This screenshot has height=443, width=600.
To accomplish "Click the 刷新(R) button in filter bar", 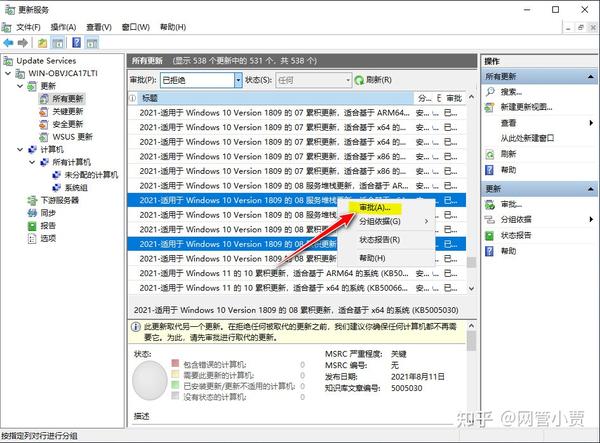I will (x=373, y=80).
